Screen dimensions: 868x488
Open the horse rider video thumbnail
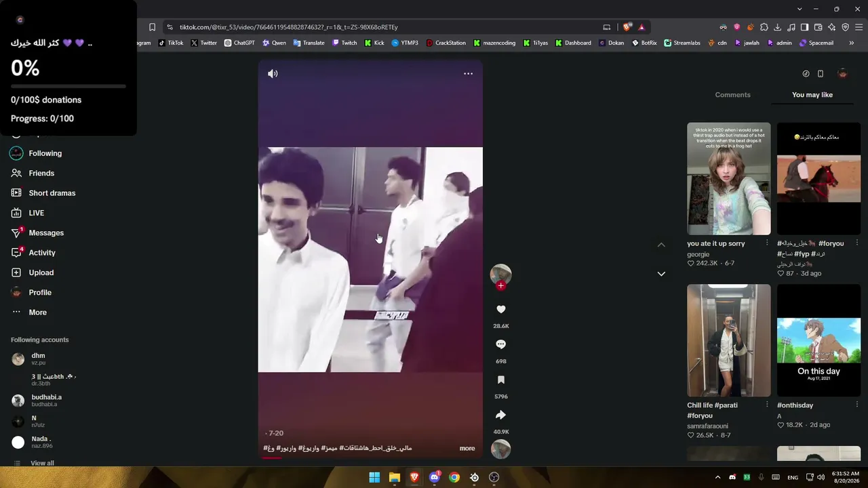[818, 179]
